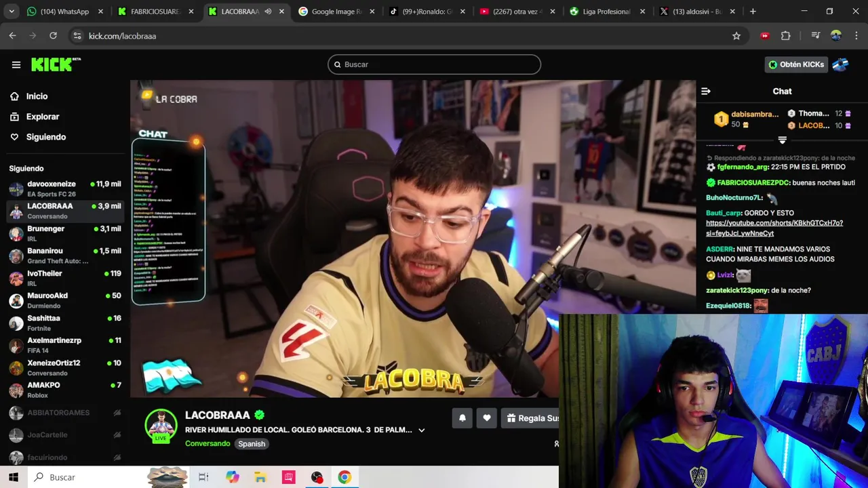Open Sashittaa channel in the sidebar
Screen dimensions: 868x488
(65, 323)
